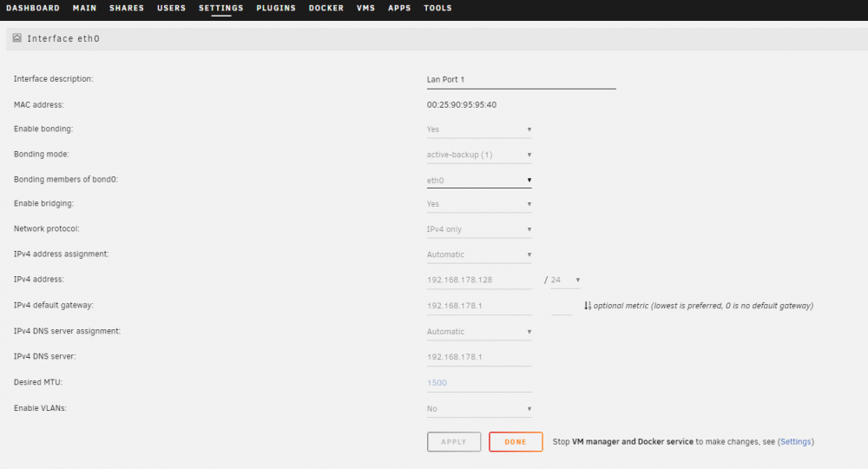Open the Users tab
Screen dimensions: 868x469
click(172, 9)
